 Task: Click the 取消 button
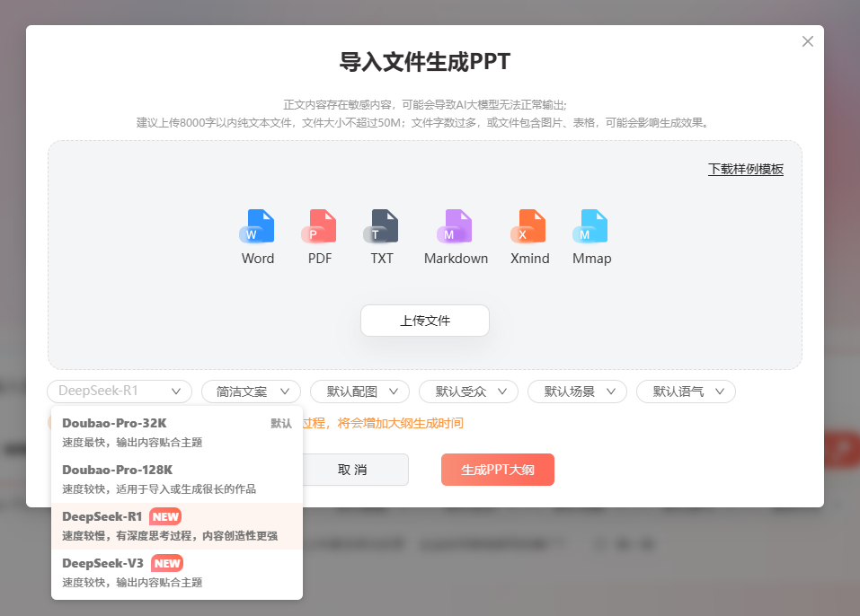tap(352, 470)
